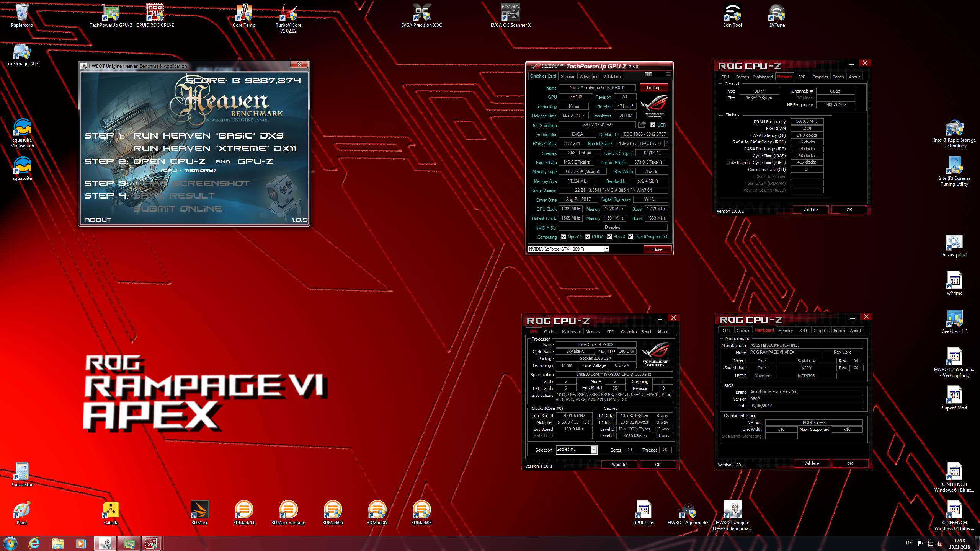
Task: Open TurboV Core V1.02.02 shortcut
Action: [x=288, y=18]
